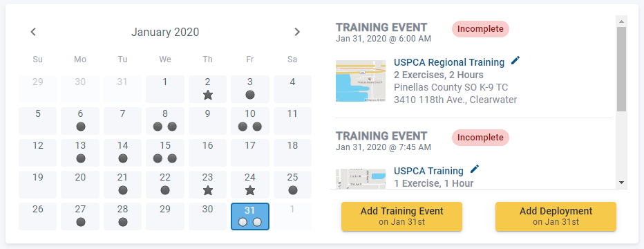Open January 8 with two events

(x=165, y=121)
